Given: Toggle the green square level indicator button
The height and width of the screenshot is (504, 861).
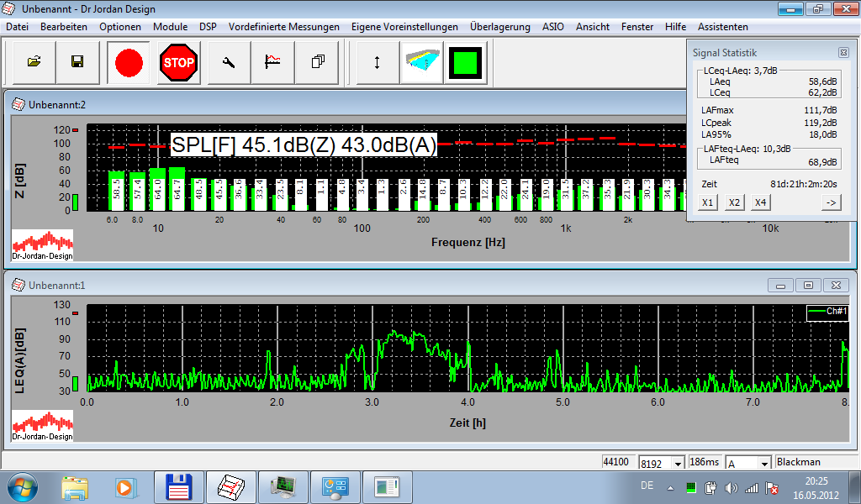Looking at the screenshot, I should pyautogui.click(x=466, y=62).
